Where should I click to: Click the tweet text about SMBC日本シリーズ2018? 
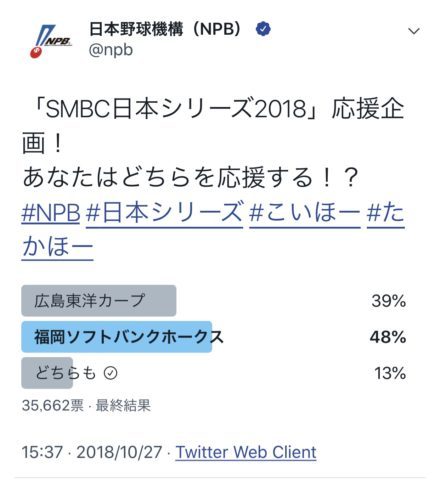(x=213, y=143)
